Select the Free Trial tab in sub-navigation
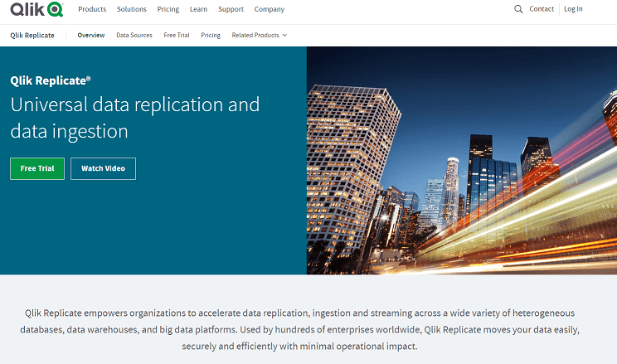 tap(177, 35)
